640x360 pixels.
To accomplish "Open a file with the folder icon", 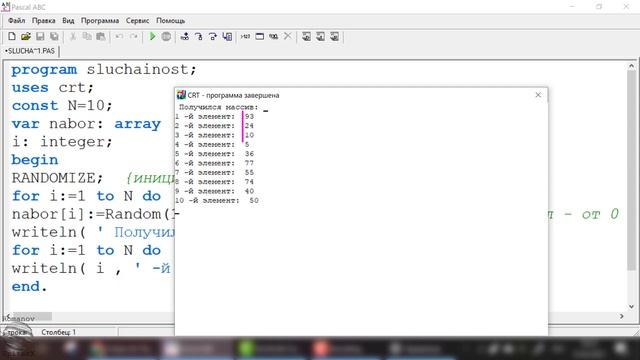I will pyautogui.click(x=26, y=37).
